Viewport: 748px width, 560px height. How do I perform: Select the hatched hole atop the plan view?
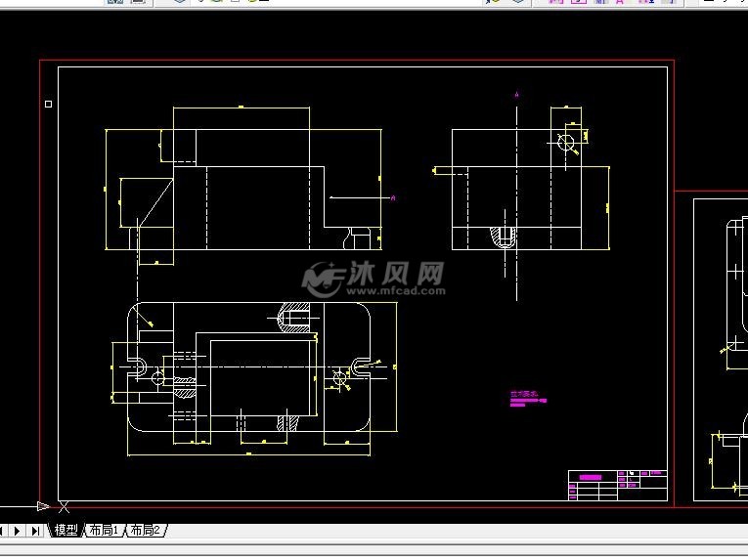(294, 316)
